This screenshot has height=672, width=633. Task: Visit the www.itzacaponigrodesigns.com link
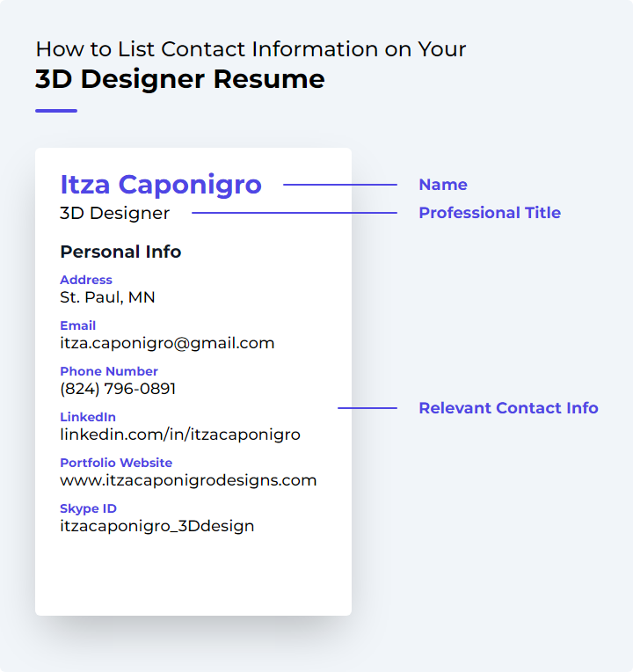coord(188,480)
